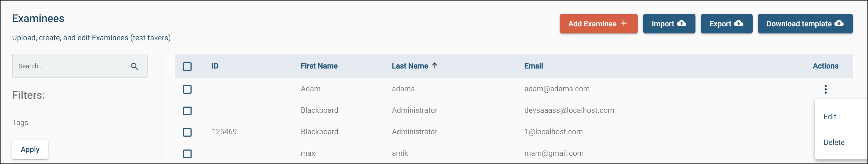868x164 pixels.
Task: Focus the Search input field
Action: 71,66
